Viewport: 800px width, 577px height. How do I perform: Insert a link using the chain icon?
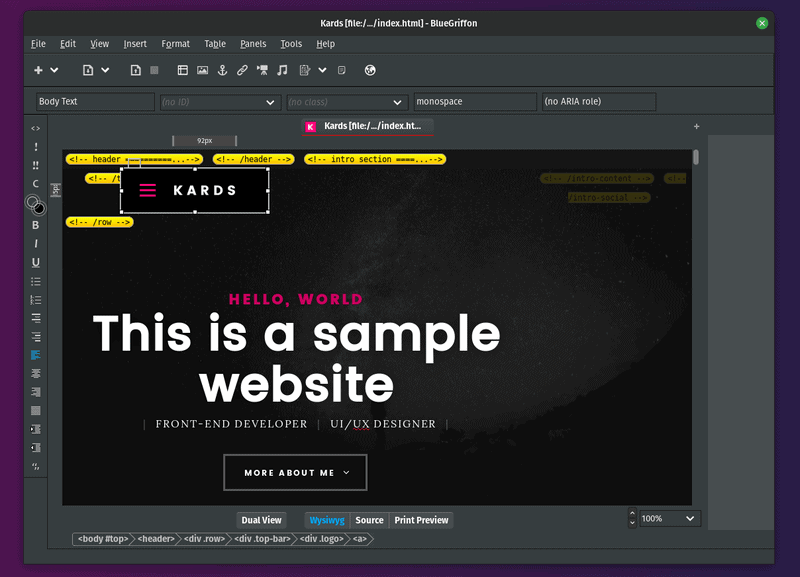click(x=242, y=70)
